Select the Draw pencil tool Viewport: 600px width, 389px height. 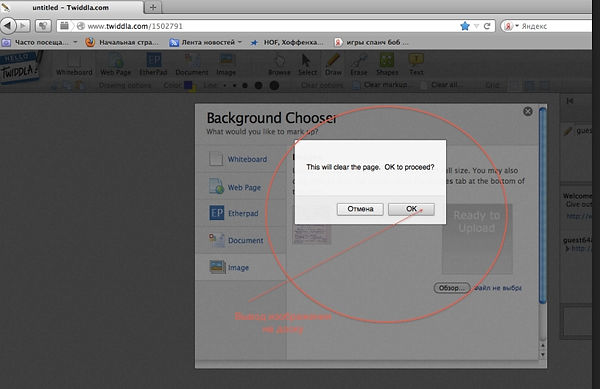point(333,65)
